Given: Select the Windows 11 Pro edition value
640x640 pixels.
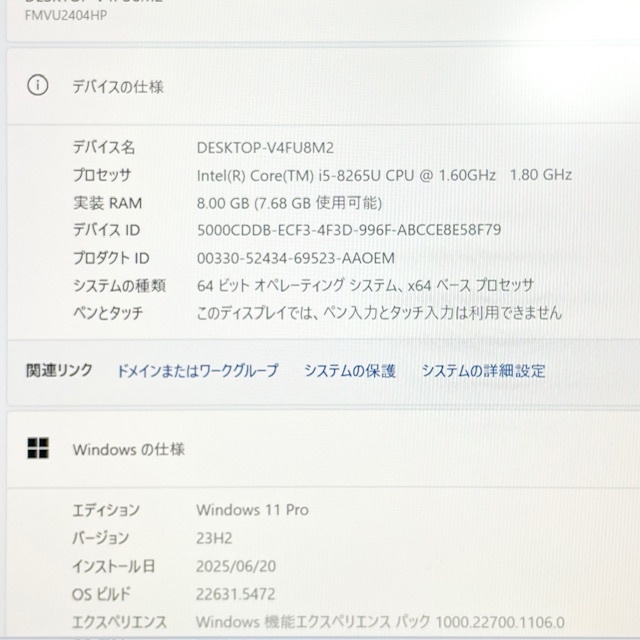Looking at the screenshot, I should pos(252,510).
